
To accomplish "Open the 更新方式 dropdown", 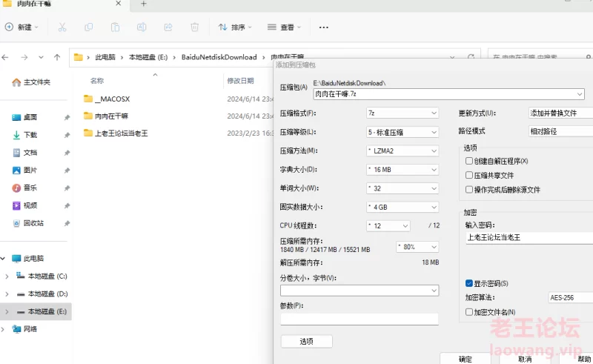I will pyautogui.click(x=561, y=113).
